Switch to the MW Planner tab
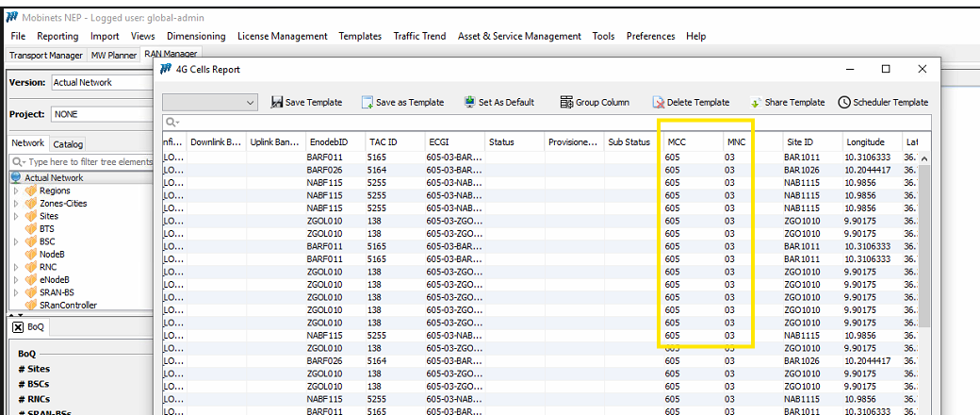The height and width of the screenshot is (415, 980). point(113,55)
